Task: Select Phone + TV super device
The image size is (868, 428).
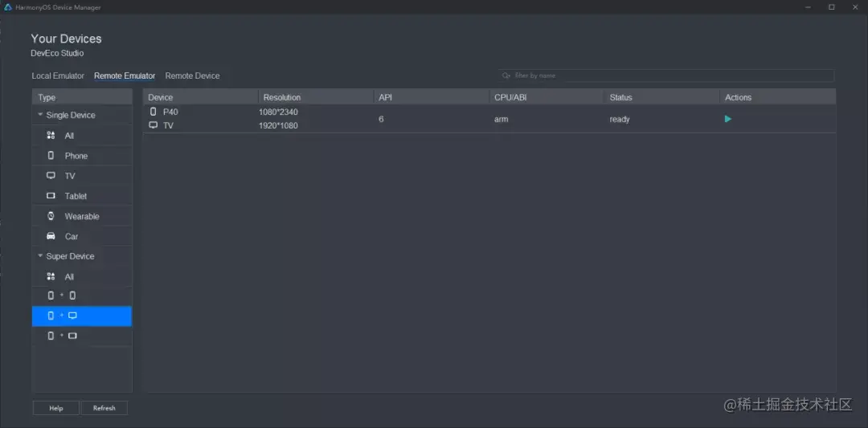Action: (x=82, y=316)
